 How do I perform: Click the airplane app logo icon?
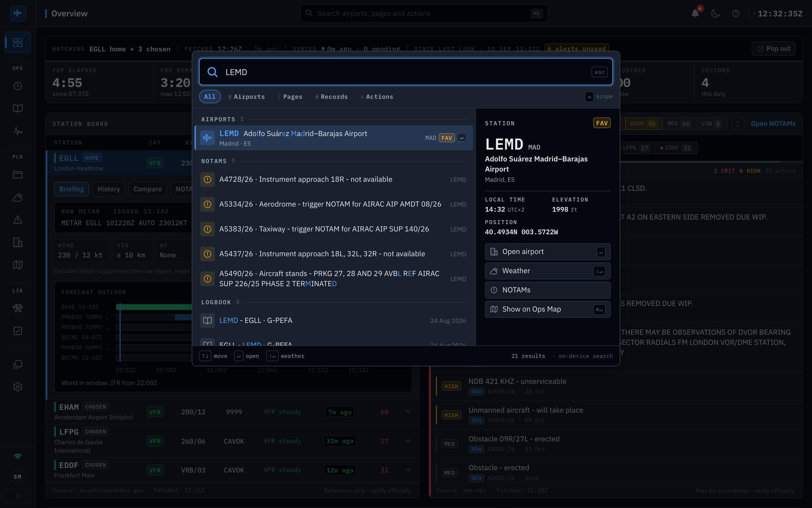(x=18, y=14)
